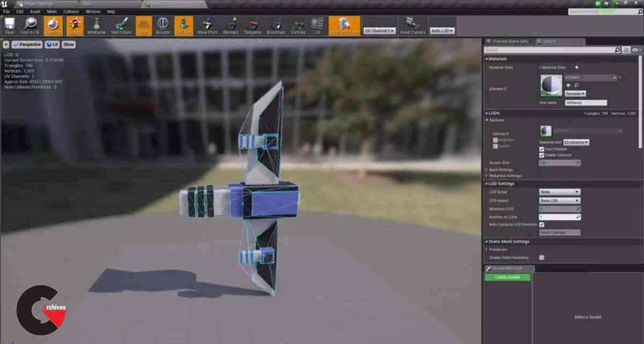This screenshot has height=344, width=644.
Task: Open the Mesh menu
Action: (x=52, y=11)
